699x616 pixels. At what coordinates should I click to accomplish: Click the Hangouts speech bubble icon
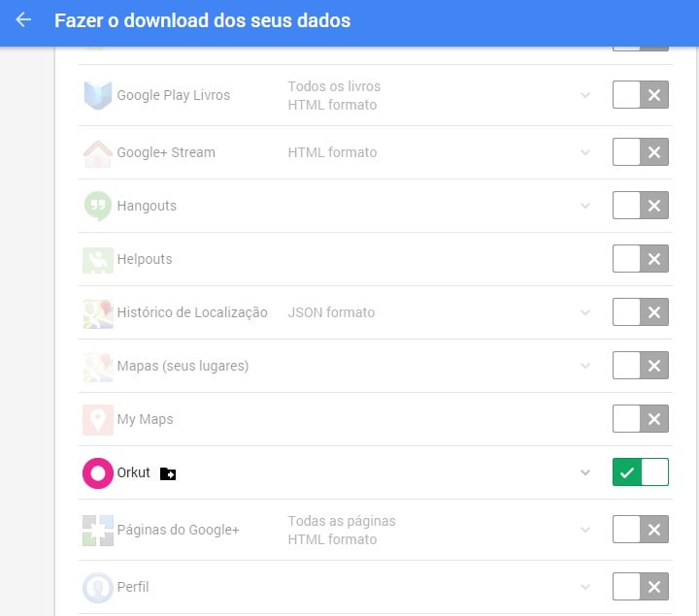coord(98,207)
